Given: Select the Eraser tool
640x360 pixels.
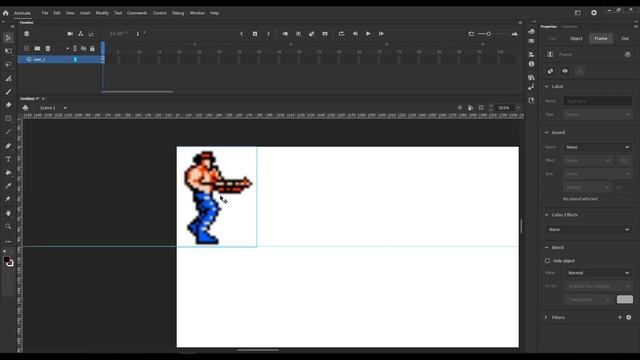Looking at the screenshot, I should pos(8,105).
